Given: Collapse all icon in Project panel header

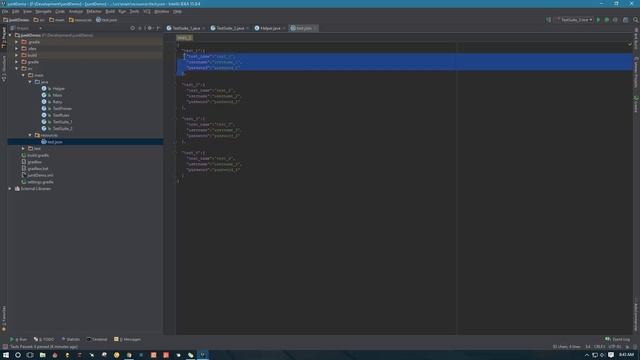Looking at the screenshot, I should 140,28.
